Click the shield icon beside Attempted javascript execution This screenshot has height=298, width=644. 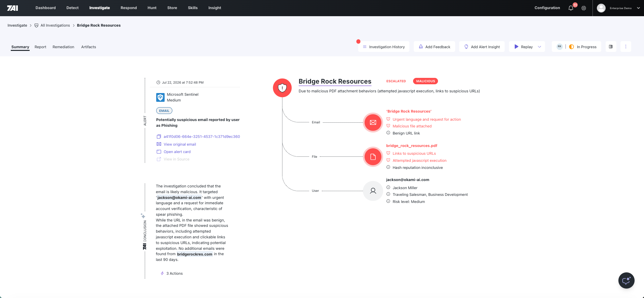click(388, 160)
